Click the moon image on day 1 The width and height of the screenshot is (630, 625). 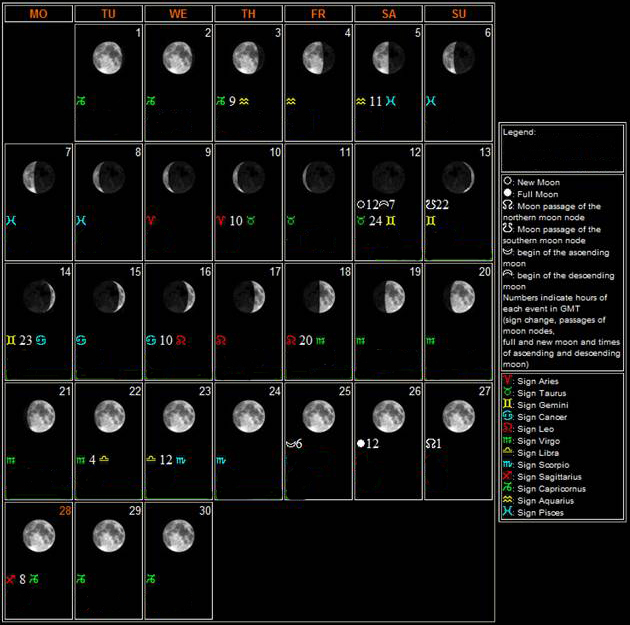pyautogui.click(x=108, y=58)
